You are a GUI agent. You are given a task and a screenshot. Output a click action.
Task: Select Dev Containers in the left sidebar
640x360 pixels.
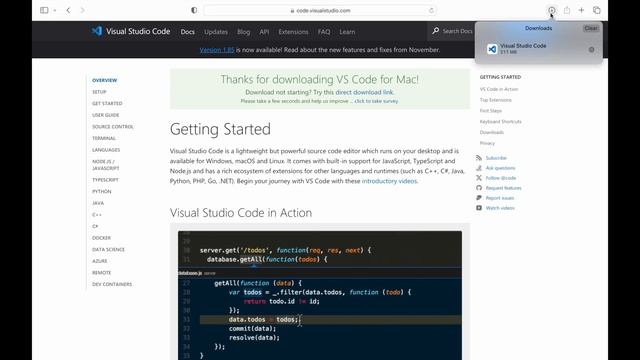[x=112, y=284]
